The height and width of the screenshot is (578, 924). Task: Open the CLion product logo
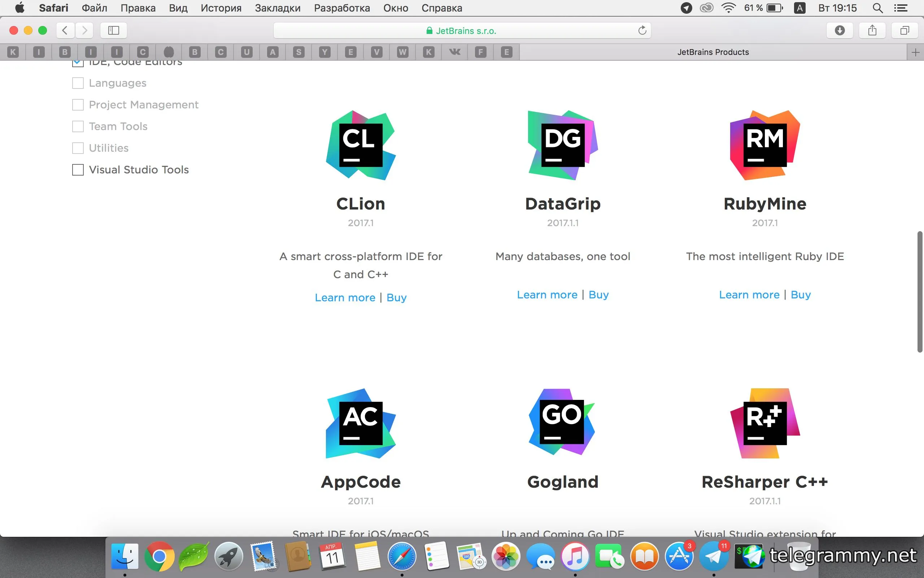click(x=361, y=145)
